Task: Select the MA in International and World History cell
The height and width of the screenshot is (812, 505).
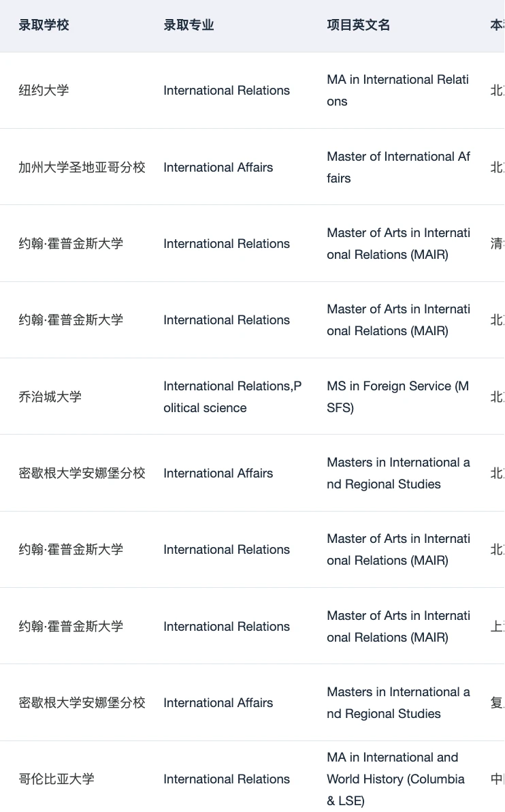Action: click(396, 779)
